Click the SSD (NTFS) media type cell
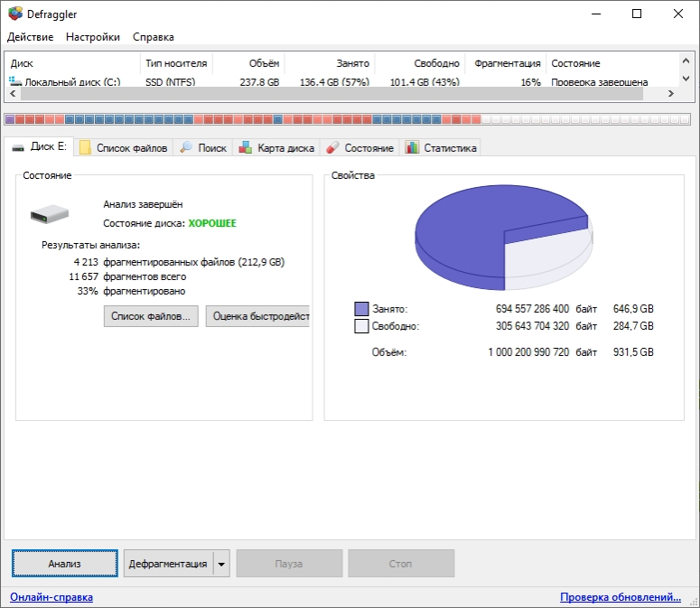 pyautogui.click(x=170, y=82)
